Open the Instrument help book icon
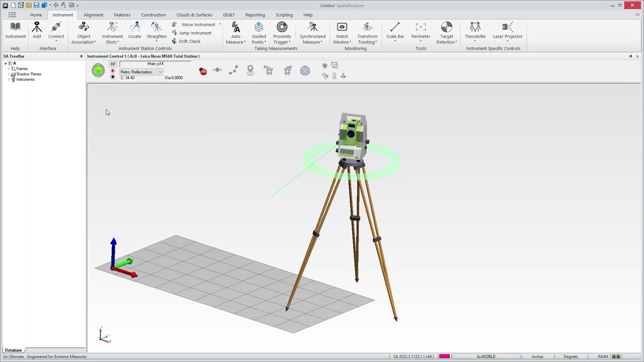This screenshot has height=362, width=644. coord(15,31)
